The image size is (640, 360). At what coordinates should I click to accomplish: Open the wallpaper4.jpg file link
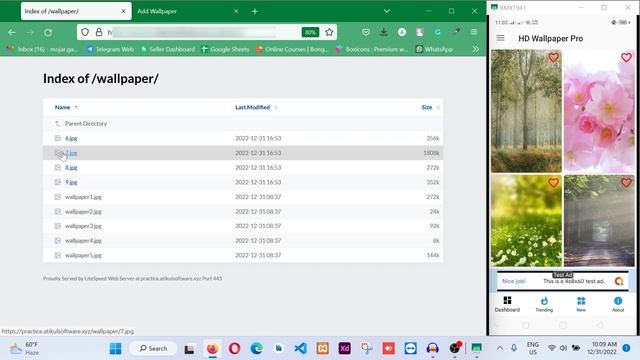tap(83, 240)
